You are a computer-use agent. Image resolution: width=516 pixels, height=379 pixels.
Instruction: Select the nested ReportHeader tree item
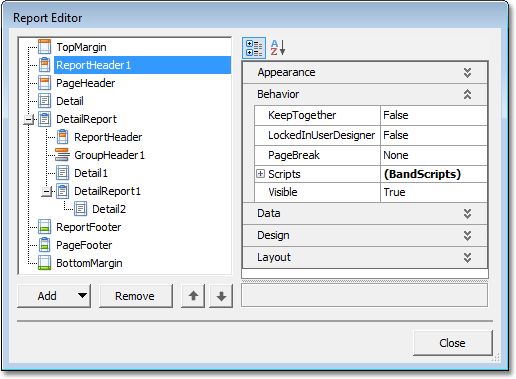[x=108, y=137]
